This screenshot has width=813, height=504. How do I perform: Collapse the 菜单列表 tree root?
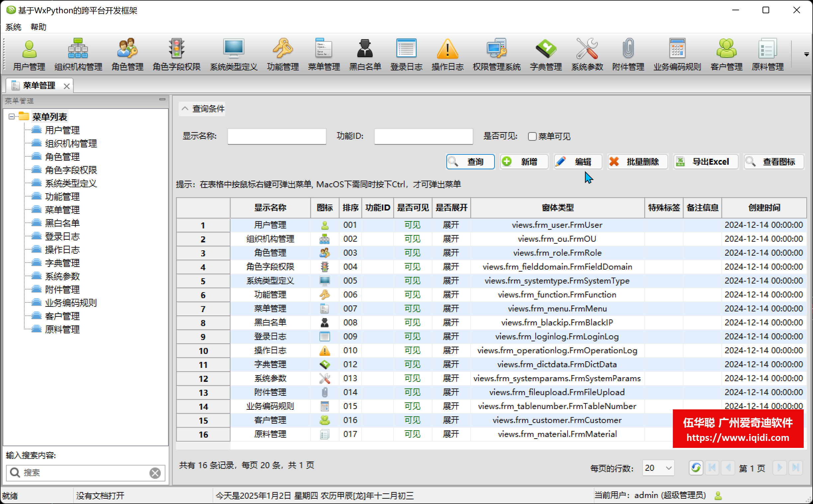12,117
